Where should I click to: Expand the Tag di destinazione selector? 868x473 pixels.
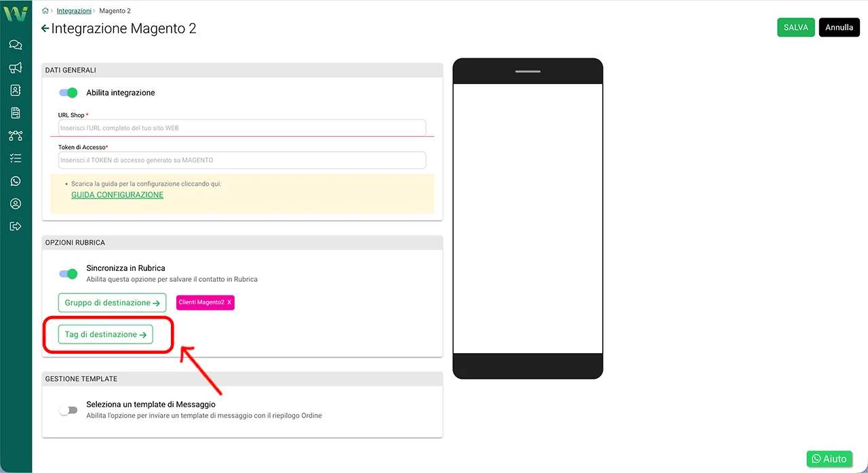[x=105, y=335]
